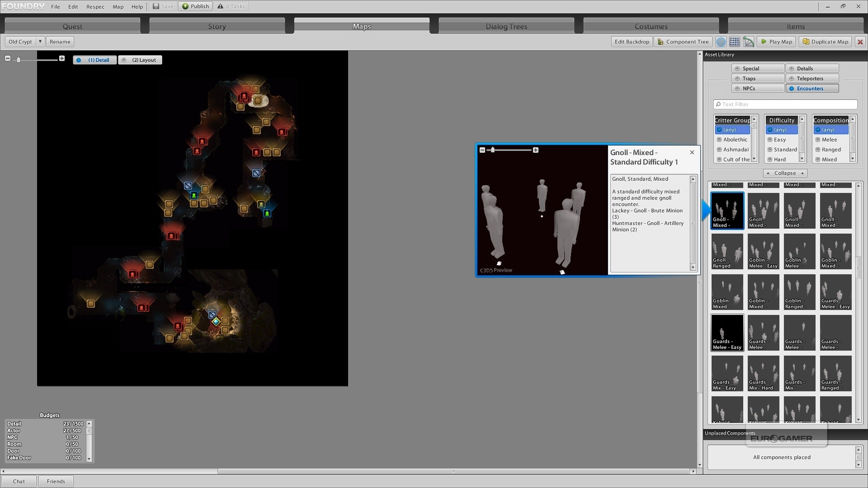Click the 3D preview zoom slider handle

tap(493, 150)
